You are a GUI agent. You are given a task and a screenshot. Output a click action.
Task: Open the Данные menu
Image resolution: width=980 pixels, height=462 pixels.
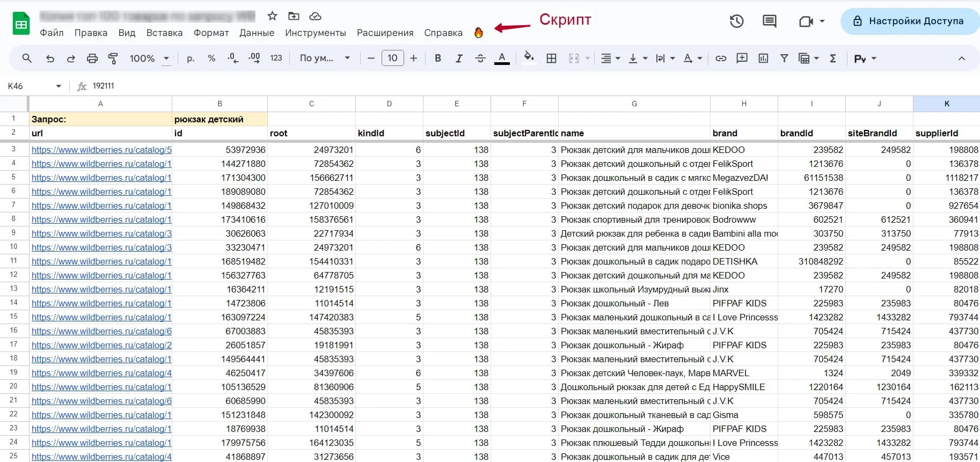(x=257, y=33)
